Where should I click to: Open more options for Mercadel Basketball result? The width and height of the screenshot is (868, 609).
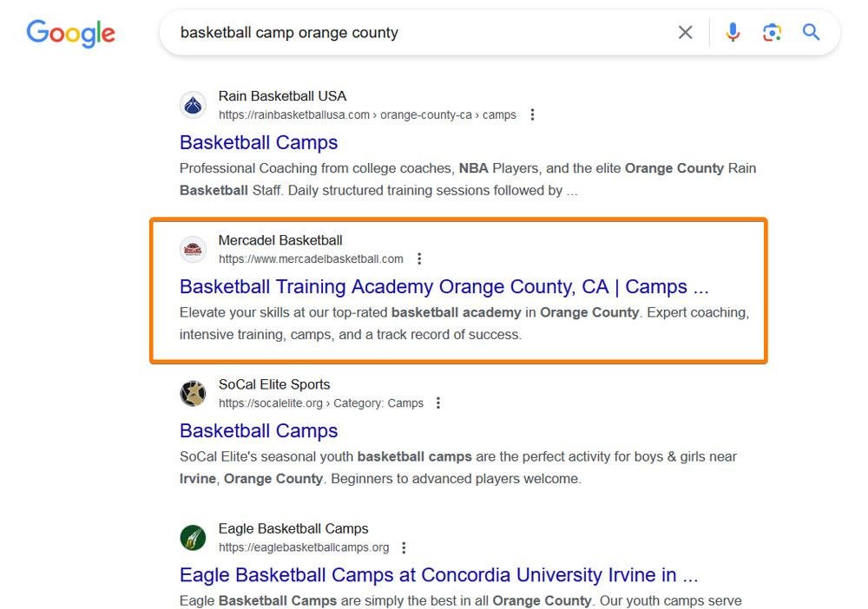point(419,259)
